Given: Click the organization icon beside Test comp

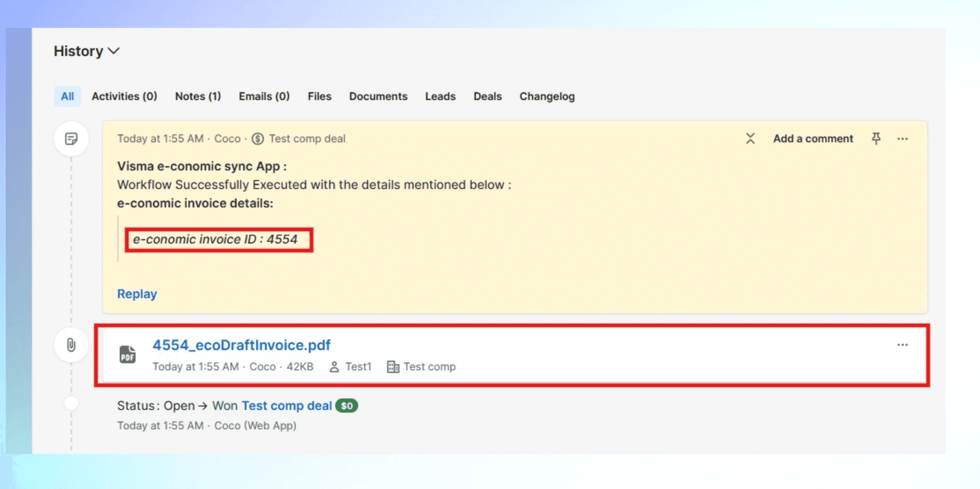Looking at the screenshot, I should click(x=393, y=367).
